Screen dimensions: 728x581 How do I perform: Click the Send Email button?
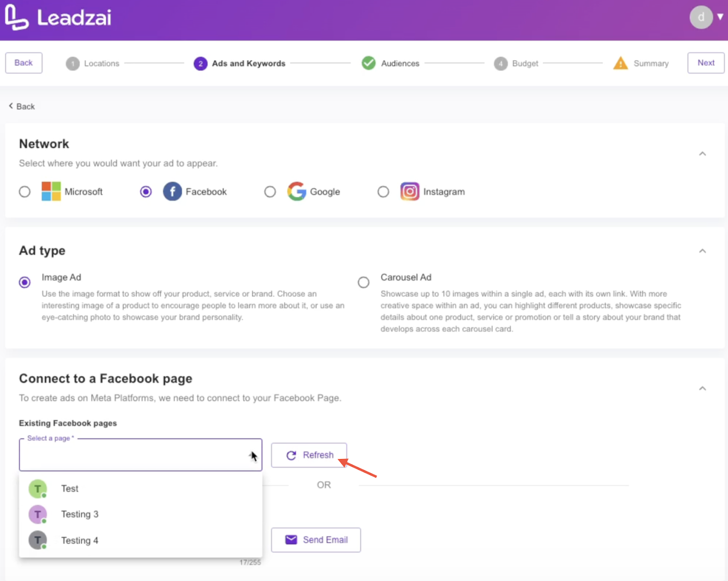pyautogui.click(x=316, y=540)
